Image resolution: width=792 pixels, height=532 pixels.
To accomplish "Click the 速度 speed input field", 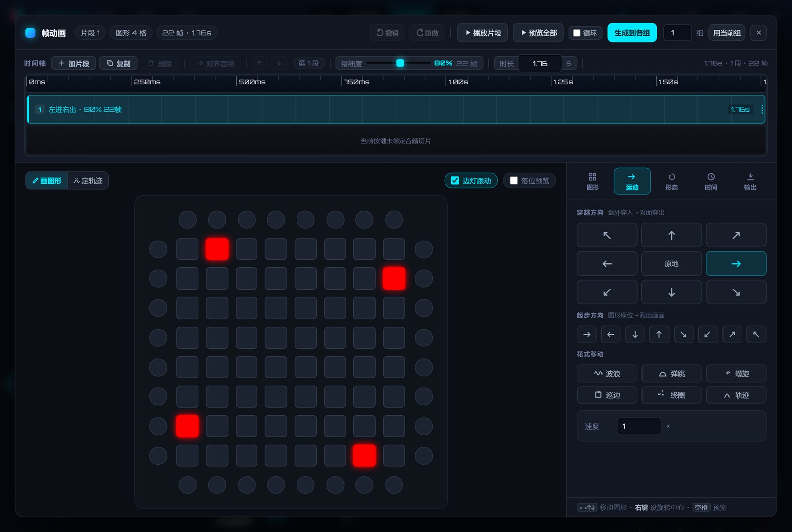I will (x=639, y=426).
